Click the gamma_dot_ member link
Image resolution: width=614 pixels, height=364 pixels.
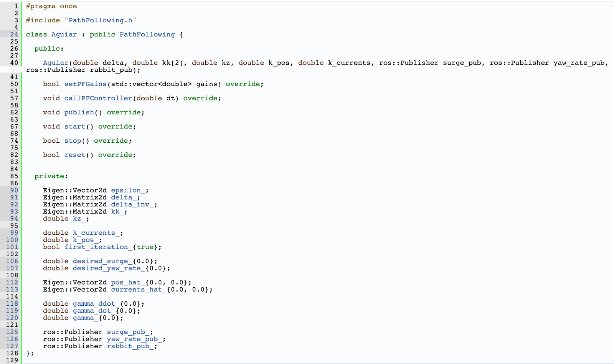(x=94, y=311)
